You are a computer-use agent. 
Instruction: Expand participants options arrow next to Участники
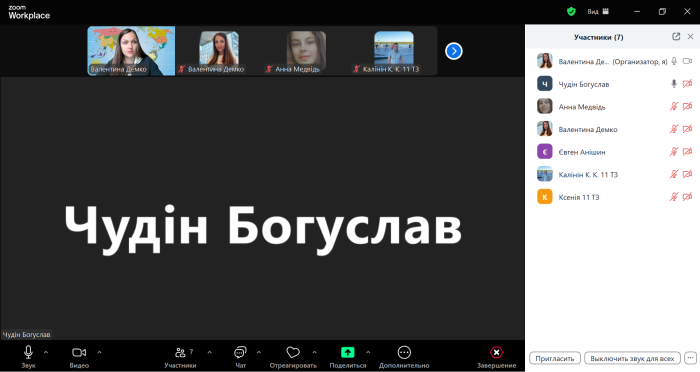(209, 352)
